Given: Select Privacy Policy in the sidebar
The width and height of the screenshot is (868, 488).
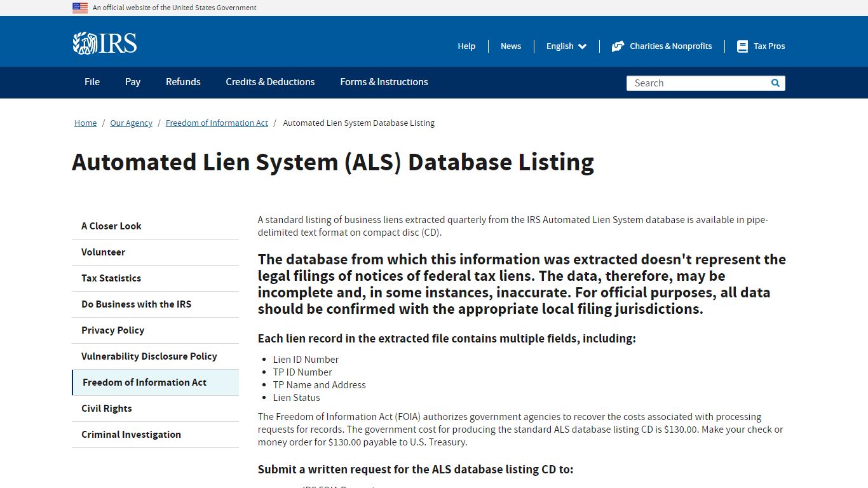Looking at the screenshot, I should (155, 330).
